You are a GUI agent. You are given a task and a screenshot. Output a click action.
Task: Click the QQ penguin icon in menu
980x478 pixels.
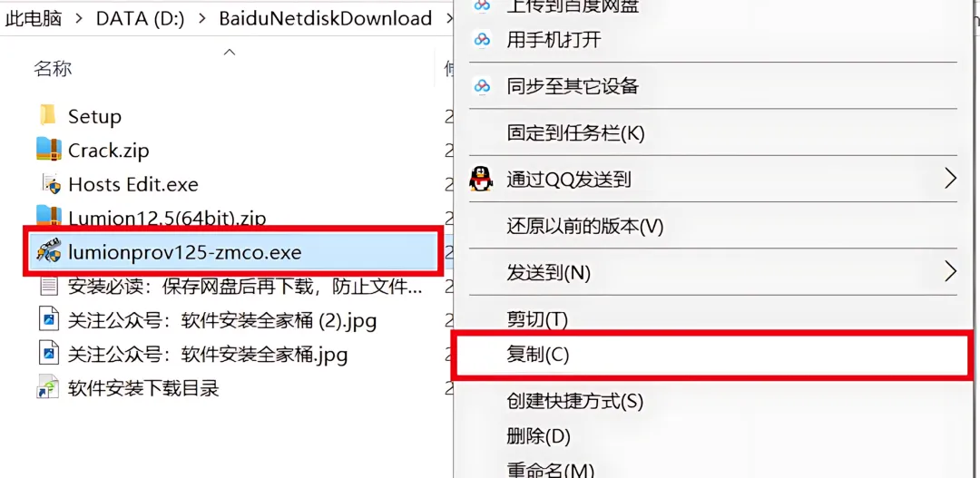[x=481, y=180]
